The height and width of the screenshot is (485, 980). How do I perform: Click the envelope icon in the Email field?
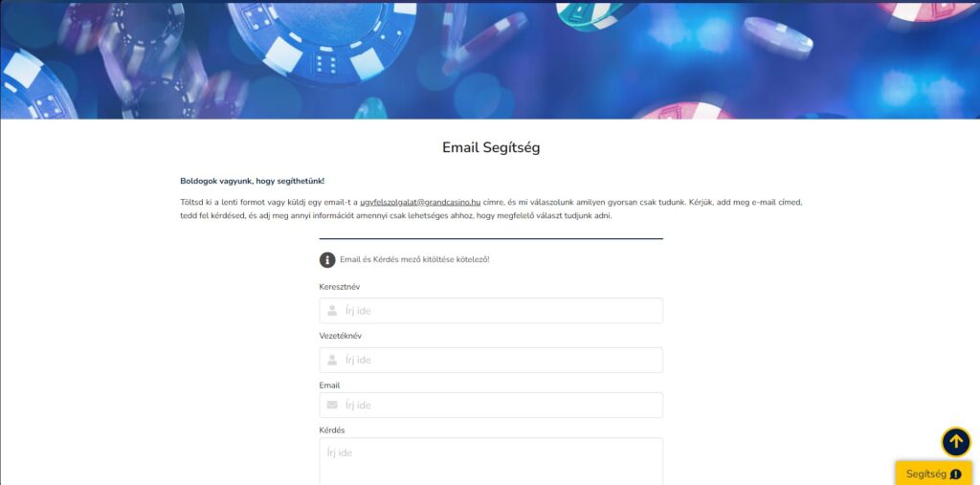click(x=332, y=405)
